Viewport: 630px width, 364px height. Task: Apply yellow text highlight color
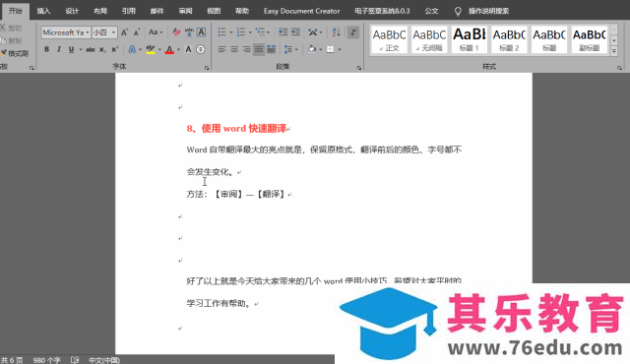pyautogui.click(x=151, y=49)
